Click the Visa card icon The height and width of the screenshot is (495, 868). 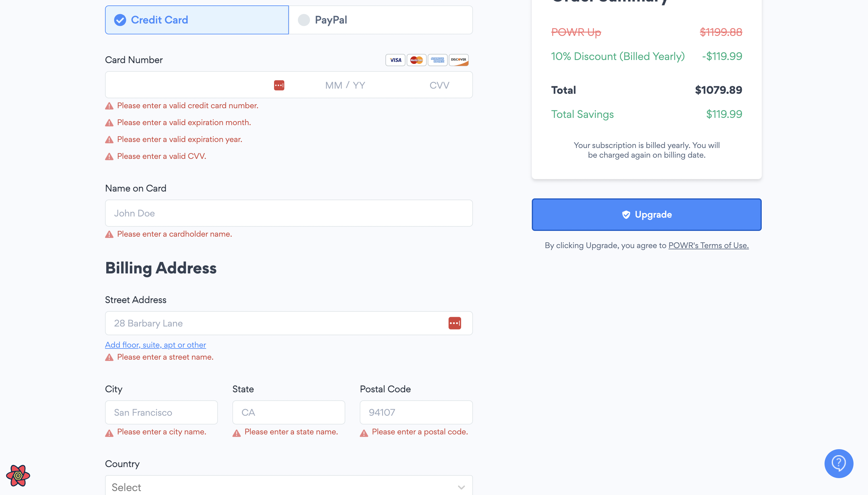[395, 60]
